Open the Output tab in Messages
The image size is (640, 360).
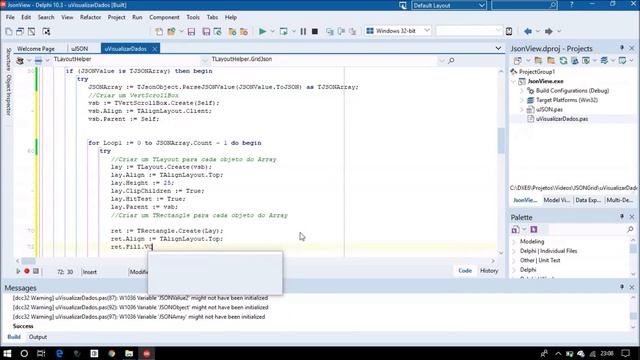click(x=38, y=337)
